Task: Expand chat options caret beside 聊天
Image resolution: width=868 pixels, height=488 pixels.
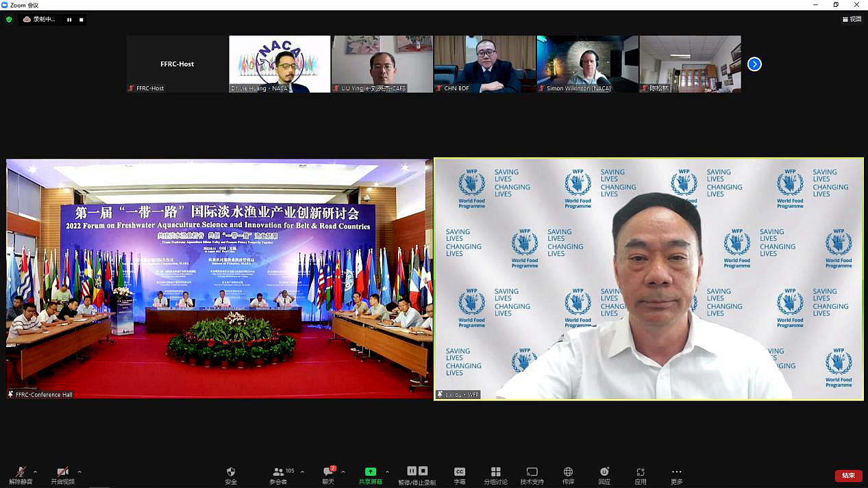Action: (x=343, y=472)
